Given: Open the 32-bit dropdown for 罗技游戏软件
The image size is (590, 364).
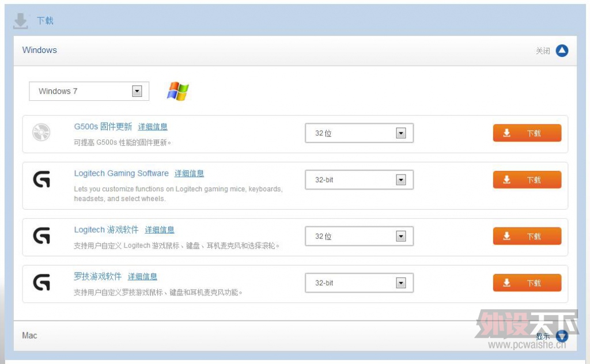Looking at the screenshot, I should 359,283.
